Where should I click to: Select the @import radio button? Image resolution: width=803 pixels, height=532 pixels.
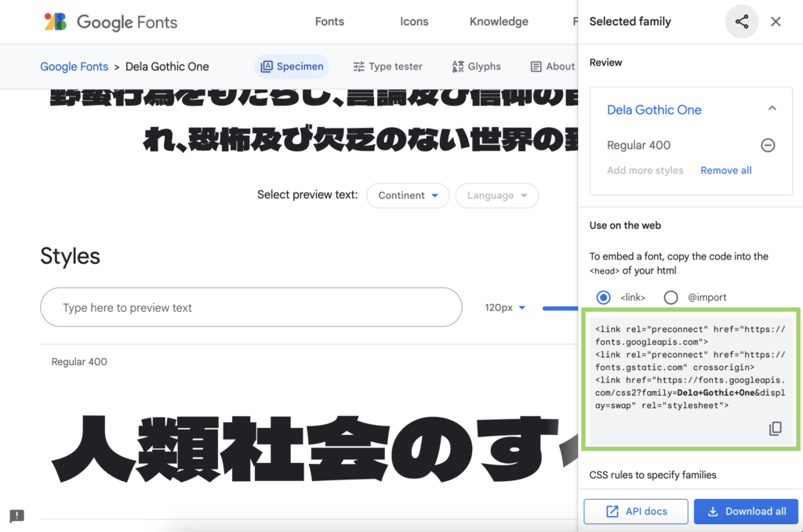point(670,298)
